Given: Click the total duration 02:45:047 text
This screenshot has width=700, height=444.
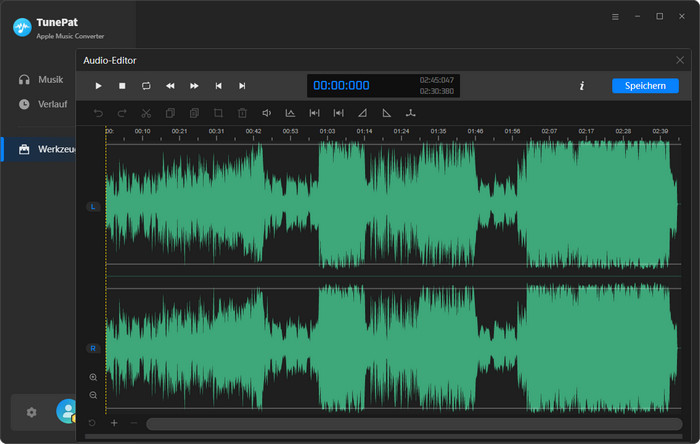Looking at the screenshot, I should 436,80.
